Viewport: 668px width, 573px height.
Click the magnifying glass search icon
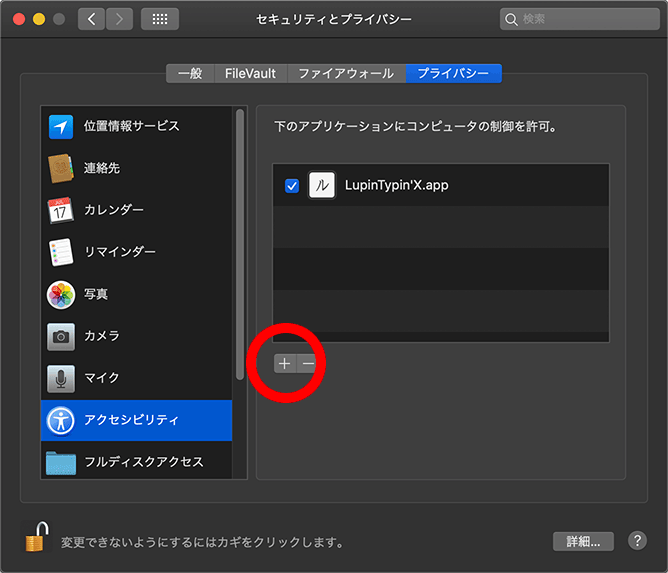click(x=511, y=20)
